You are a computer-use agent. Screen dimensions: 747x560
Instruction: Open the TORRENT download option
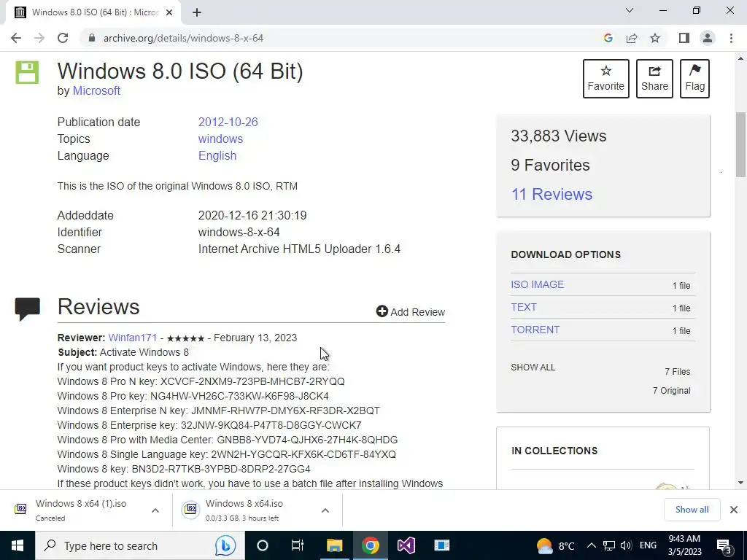(x=535, y=330)
